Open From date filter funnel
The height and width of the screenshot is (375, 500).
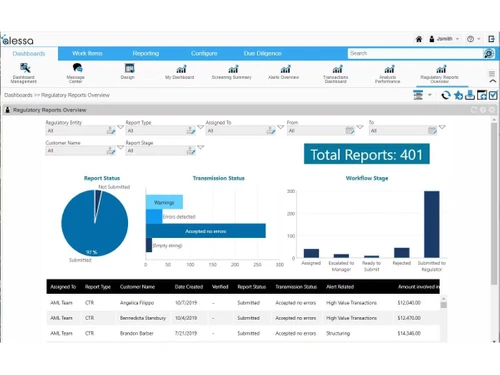pos(360,127)
